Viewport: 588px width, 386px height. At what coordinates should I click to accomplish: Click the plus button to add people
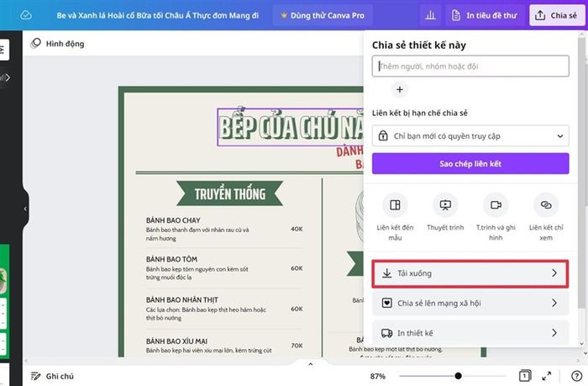point(400,89)
